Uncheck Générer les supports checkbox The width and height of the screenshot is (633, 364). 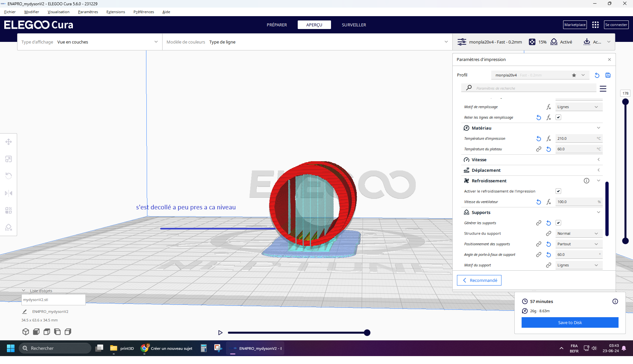coord(558,223)
